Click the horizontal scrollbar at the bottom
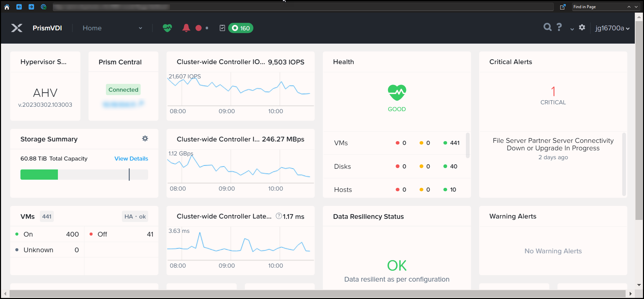644x299 pixels. coord(317,294)
